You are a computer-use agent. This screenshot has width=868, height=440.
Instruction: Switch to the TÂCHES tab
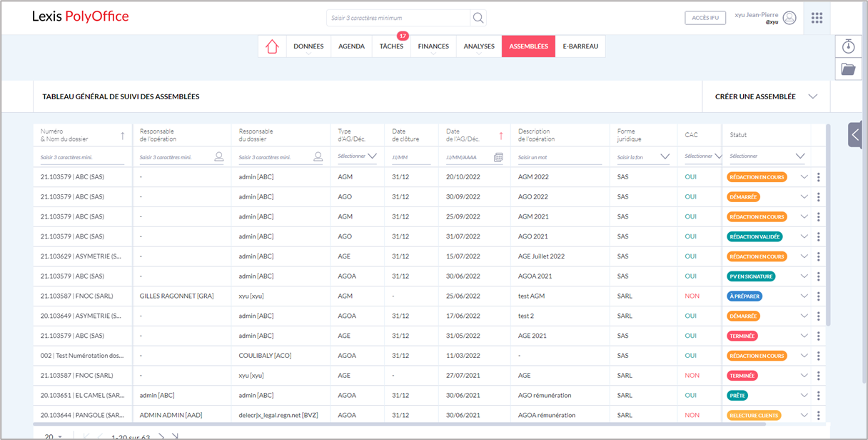pos(391,46)
